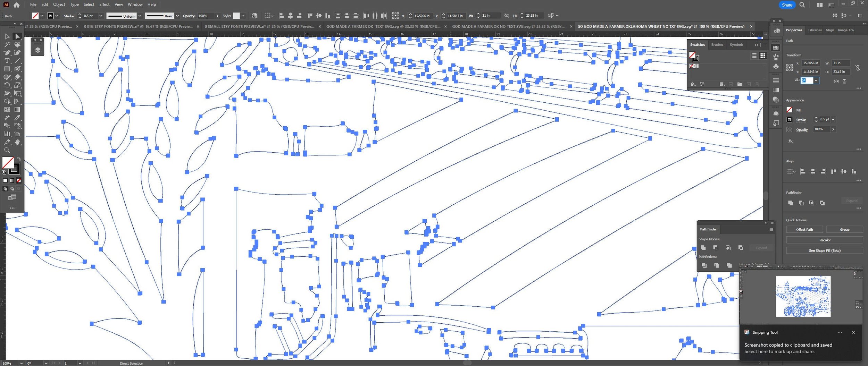Select the Rectangle tool
Image resolution: width=868 pixels, height=366 pixels.
[7, 69]
